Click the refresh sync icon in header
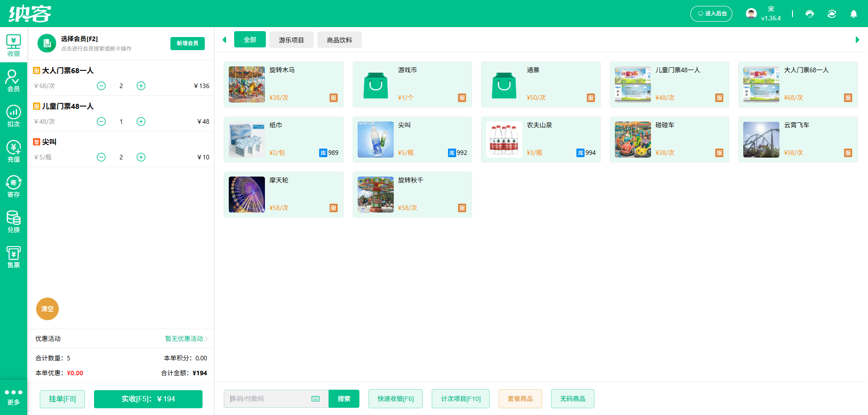868x415 pixels. coord(832,14)
